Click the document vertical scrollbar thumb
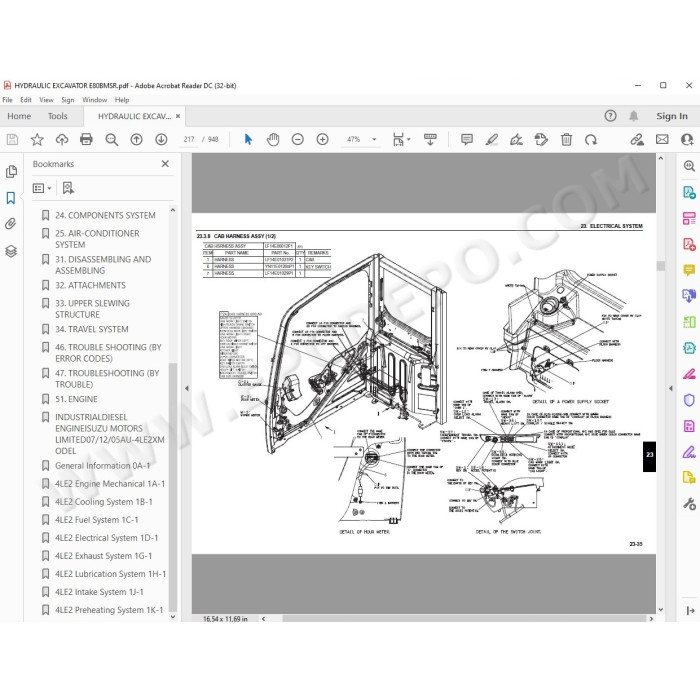This screenshot has height=700, width=700. pos(661,266)
